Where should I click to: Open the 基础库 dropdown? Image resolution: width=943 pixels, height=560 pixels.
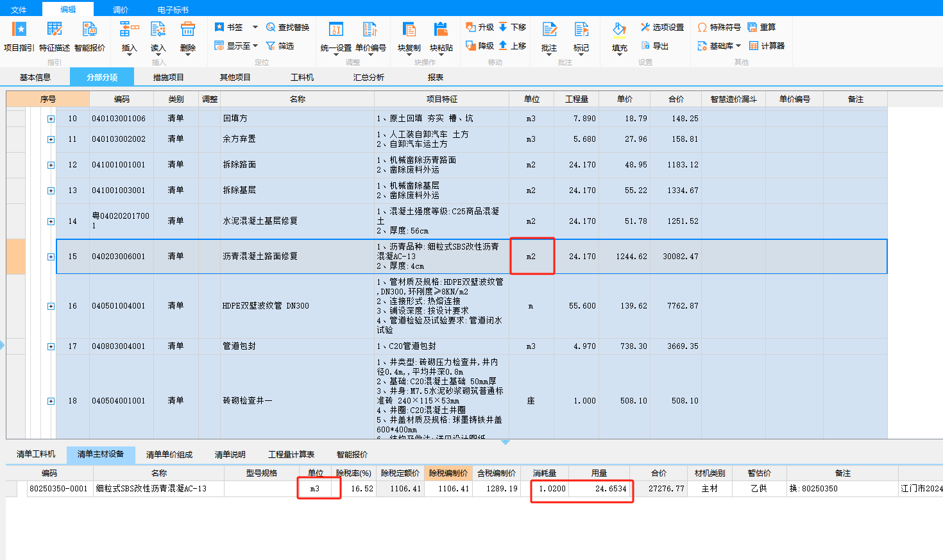pyautogui.click(x=718, y=46)
